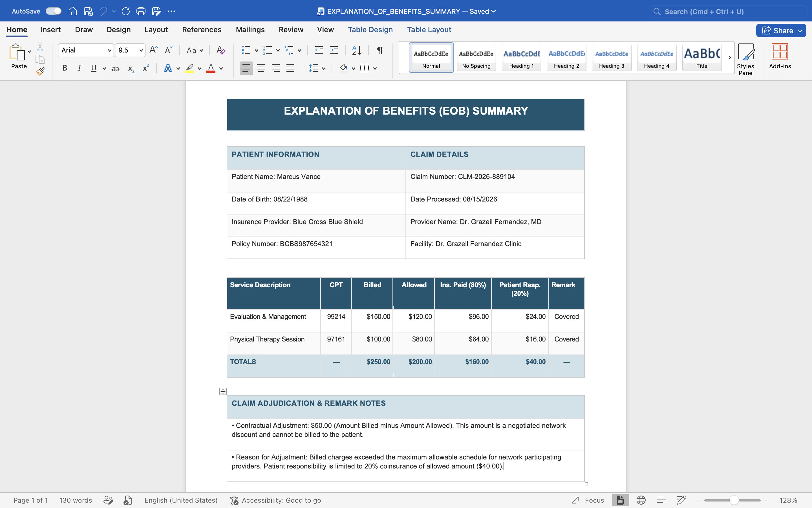This screenshot has width=812, height=508.
Task: Expand the Change Case Aa dropdown
Action: coord(201,51)
